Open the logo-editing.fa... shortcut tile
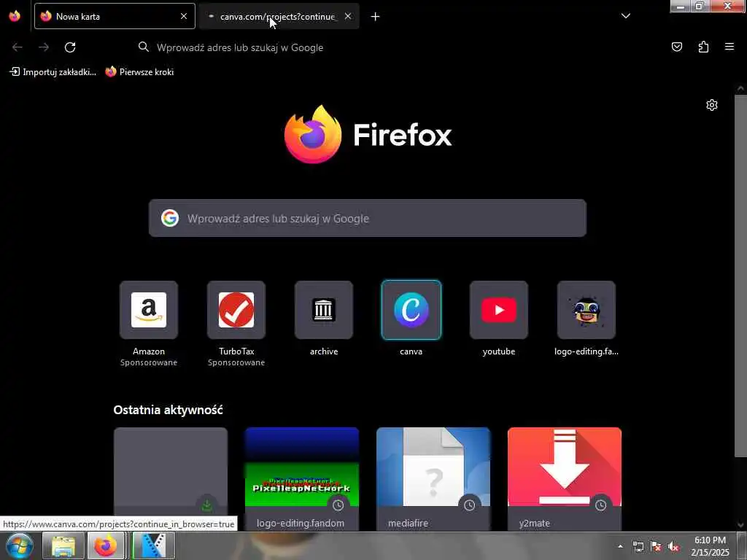Viewport: 747px width, 560px height. click(587, 310)
